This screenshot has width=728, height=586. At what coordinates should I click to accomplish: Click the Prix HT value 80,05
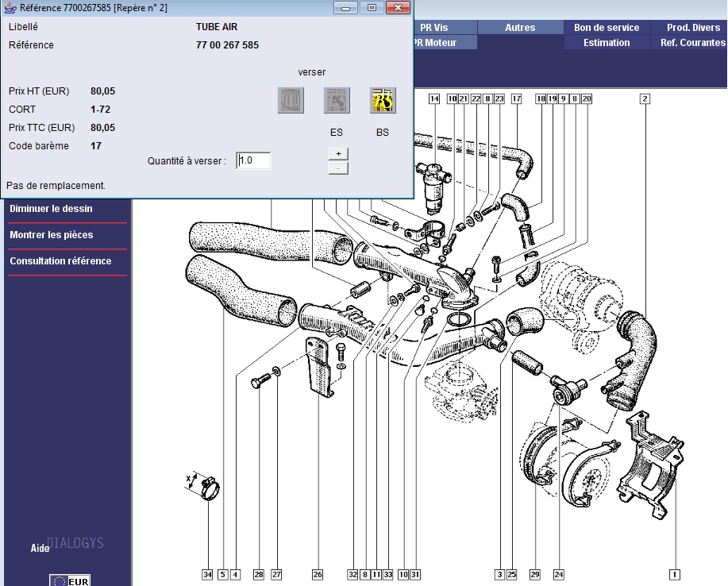tap(102, 91)
